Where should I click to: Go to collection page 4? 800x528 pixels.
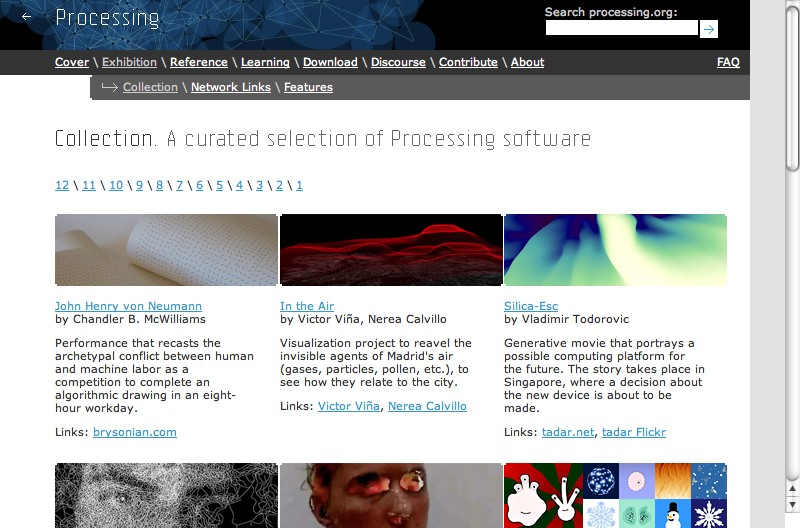pos(239,185)
